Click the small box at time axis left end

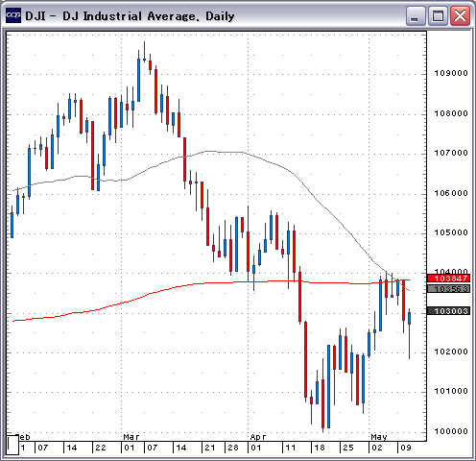12,445
